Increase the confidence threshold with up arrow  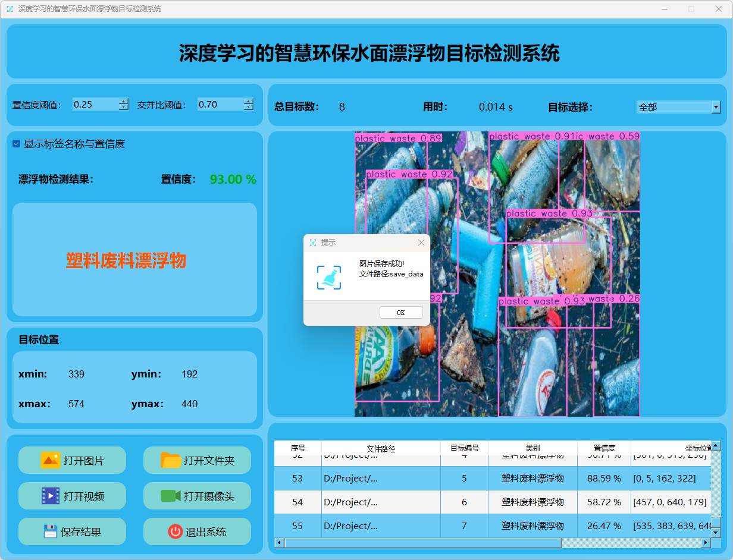pos(123,101)
